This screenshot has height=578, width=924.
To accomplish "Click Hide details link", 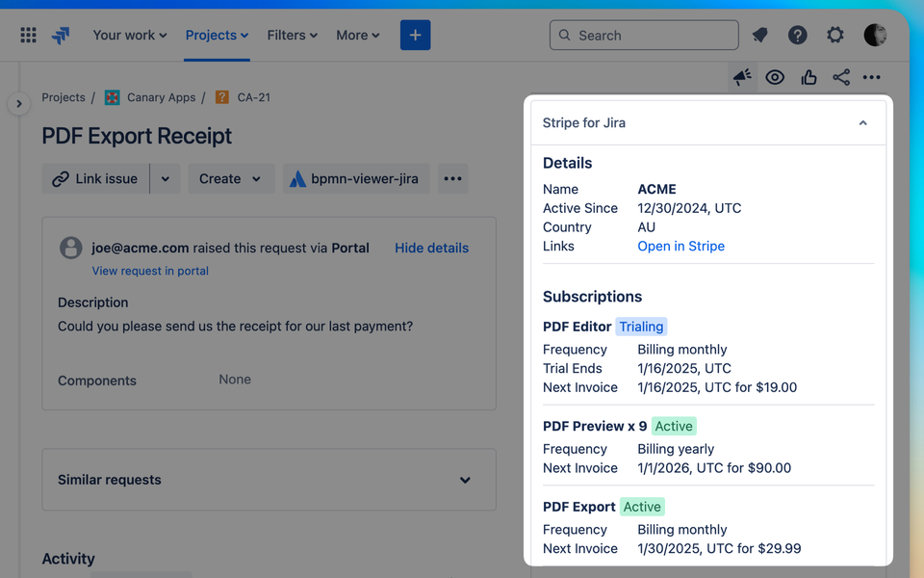I will 432,248.
